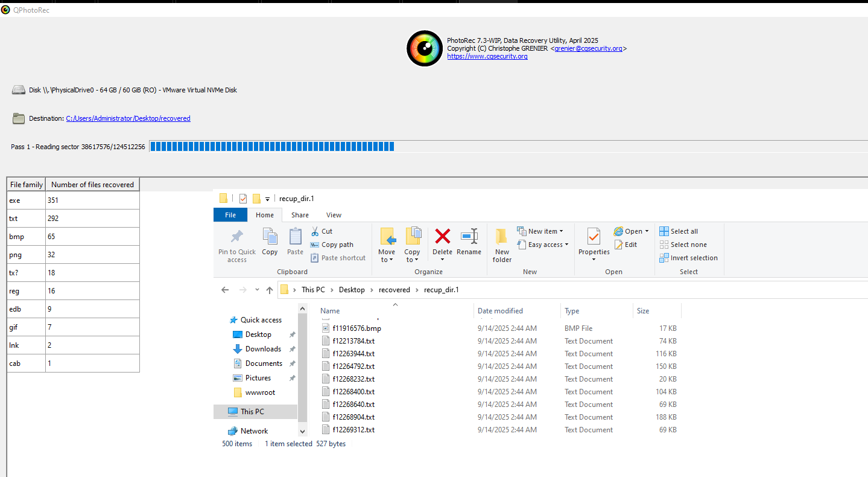Click the Rename icon in ribbon
The height and width of the screenshot is (477, 868).
(x=469, y=237)
